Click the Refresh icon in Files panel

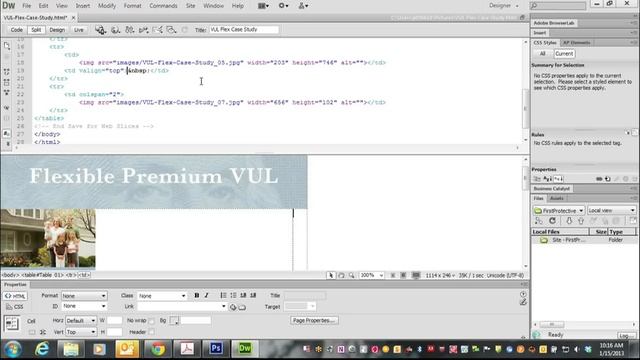tap(552, 221)
